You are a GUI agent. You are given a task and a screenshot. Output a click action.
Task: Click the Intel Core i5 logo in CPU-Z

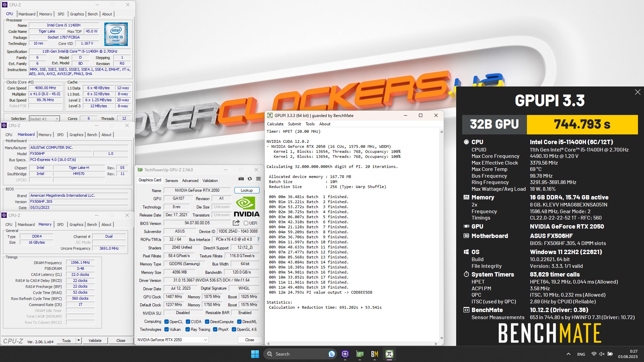(x=116, y=34)
